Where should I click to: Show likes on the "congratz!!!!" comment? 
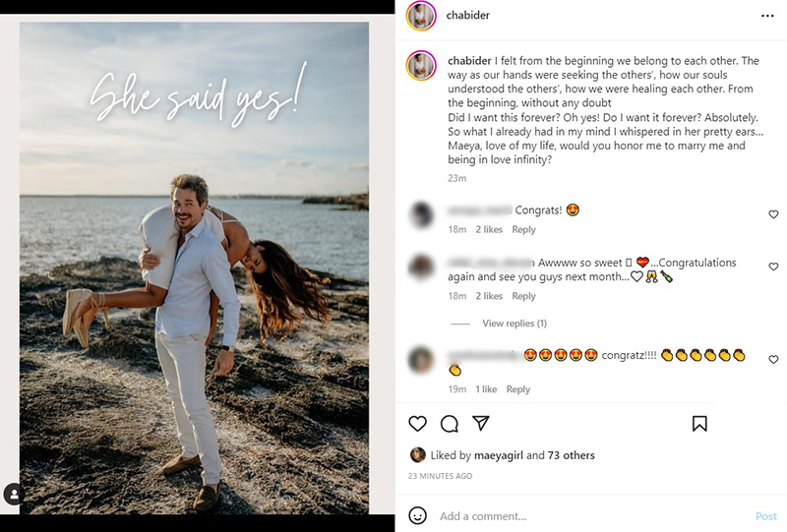[x=486, y=389]
